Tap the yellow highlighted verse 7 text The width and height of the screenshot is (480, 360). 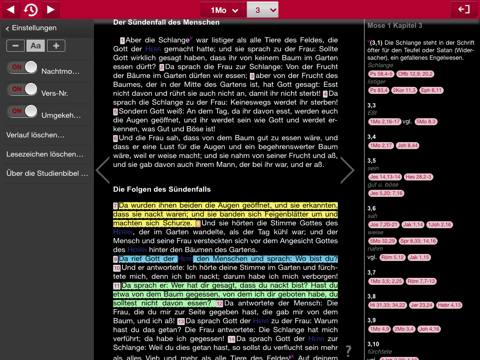225,214
